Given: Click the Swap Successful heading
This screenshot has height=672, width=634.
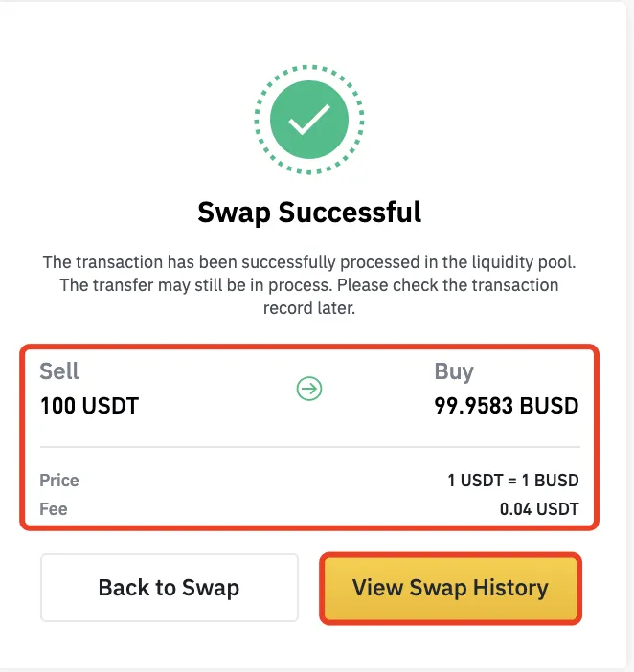Looking at the screenshot, I should click(309, 213).
